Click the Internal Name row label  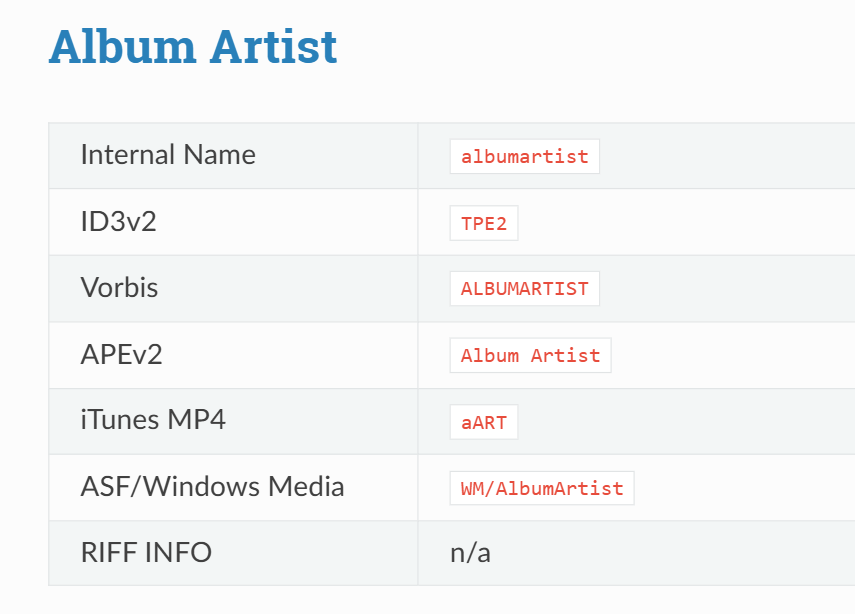[168, 155]
